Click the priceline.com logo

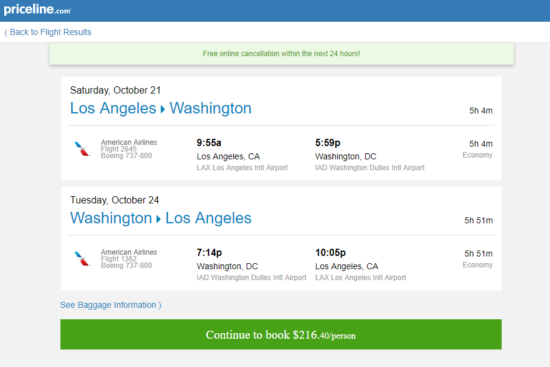coord(37,9)
